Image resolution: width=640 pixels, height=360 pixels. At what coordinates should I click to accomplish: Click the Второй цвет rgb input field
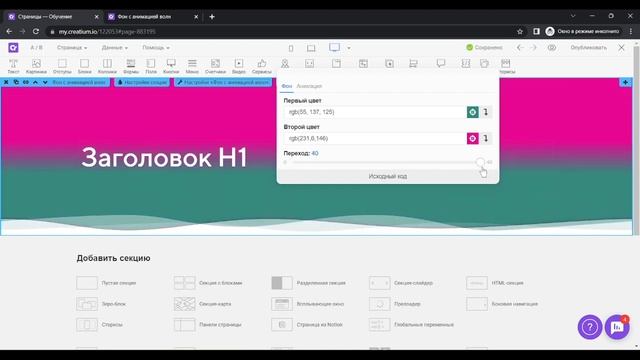click(x=375, y=138)
